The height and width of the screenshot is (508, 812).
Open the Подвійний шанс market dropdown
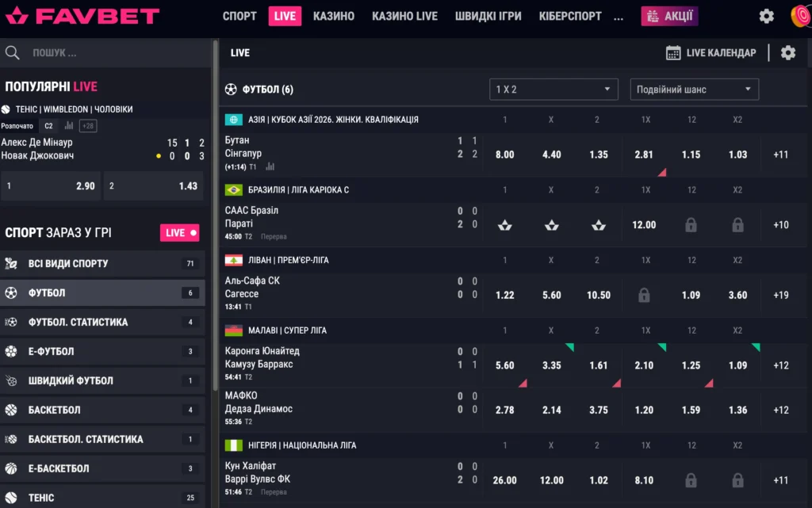point(695,90)
